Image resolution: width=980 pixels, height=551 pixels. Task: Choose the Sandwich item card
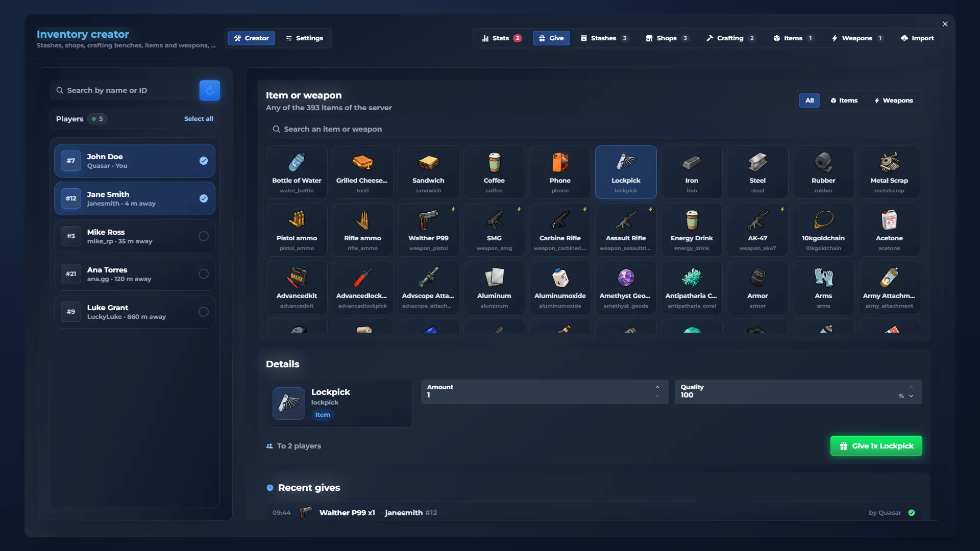pos(428,172)
